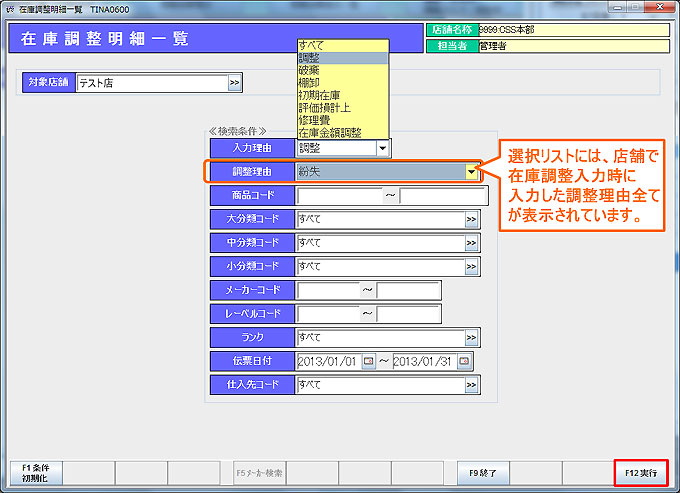Click the F12 実行 button

click(641, 473)
